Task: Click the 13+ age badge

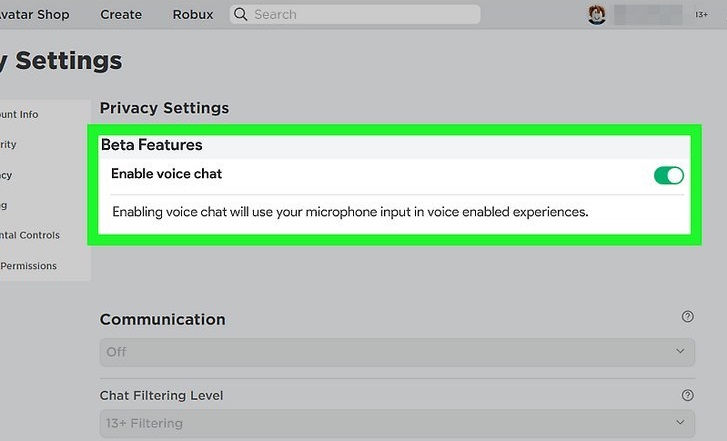Action: pos(702,15)
